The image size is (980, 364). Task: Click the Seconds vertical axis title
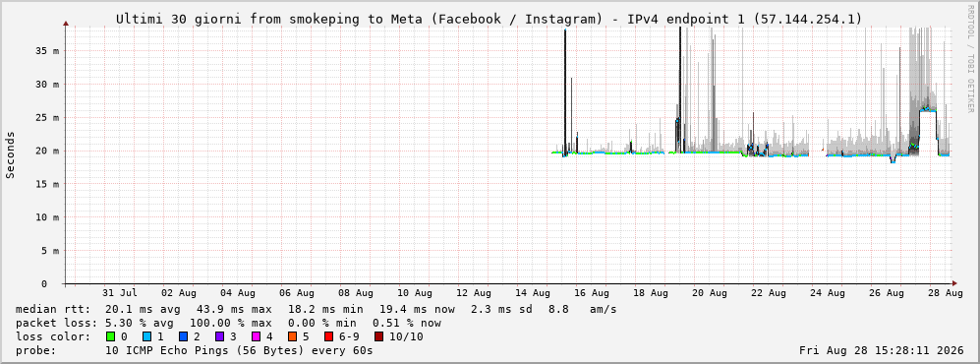tap(10, 155)
